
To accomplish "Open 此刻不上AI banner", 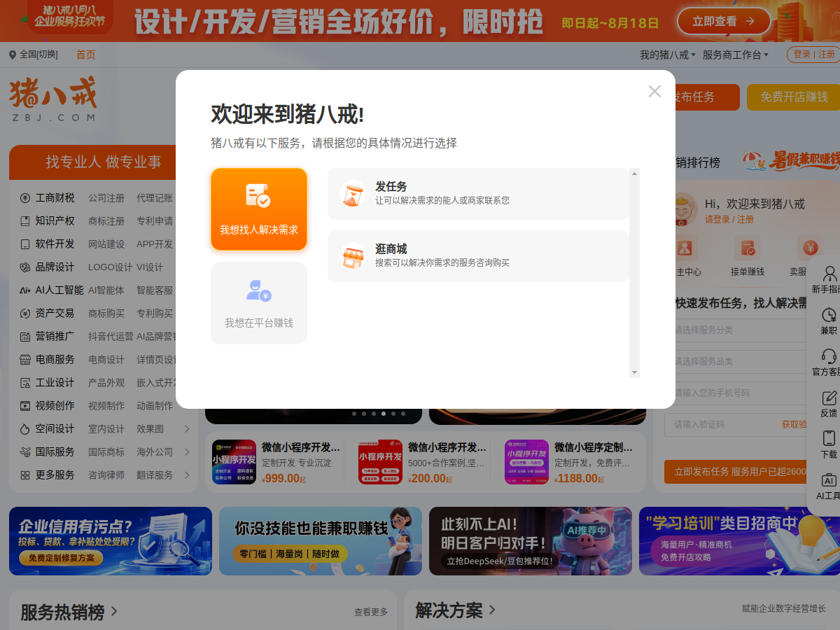I will [x=531, y=541].
